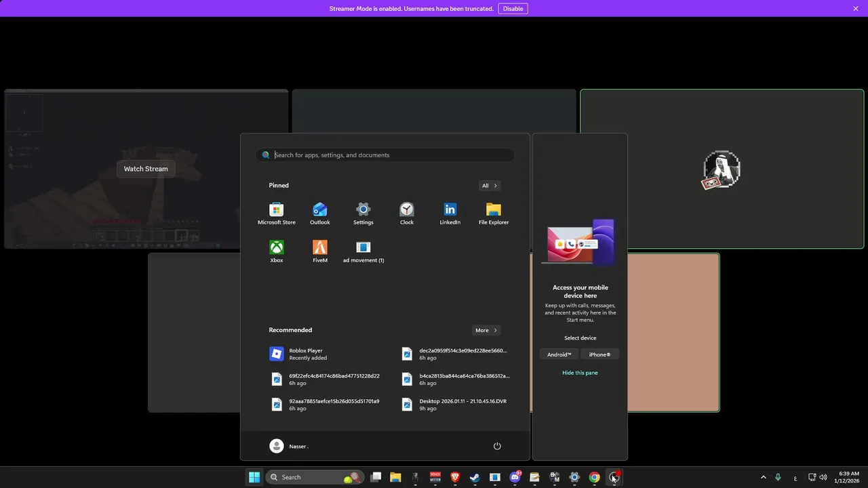Image resolution: width=868 pixels, height=488 pixels.
Task: Click the 'Hide this pane' link
Action: tap(580, 373)
